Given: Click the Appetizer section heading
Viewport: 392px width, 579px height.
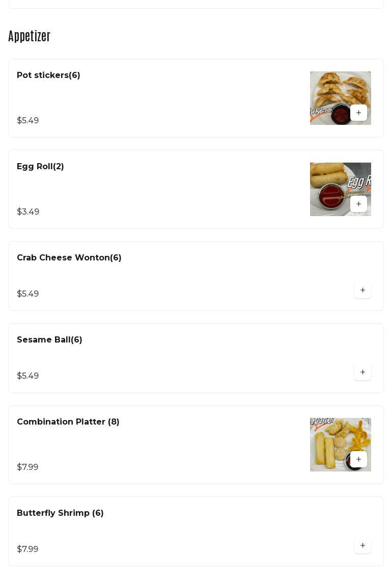Looking at the screenshot, I should 29,36.
